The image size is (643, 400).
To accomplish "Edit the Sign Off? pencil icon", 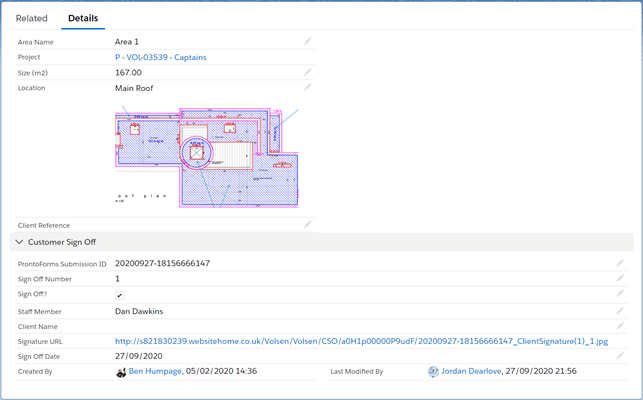I will click(x=620, y=293).
